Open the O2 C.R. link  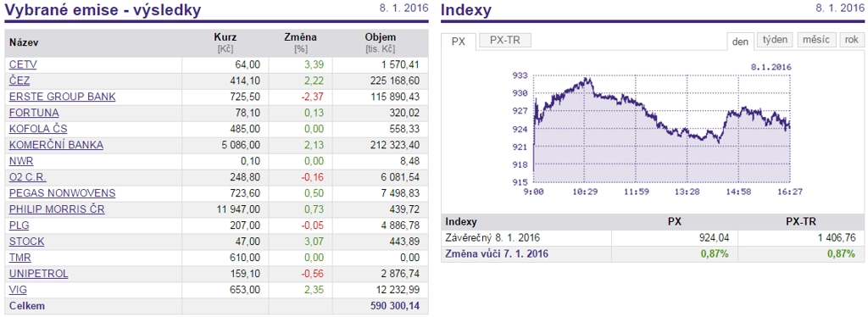pyautogui.click(x=28, y=178)
